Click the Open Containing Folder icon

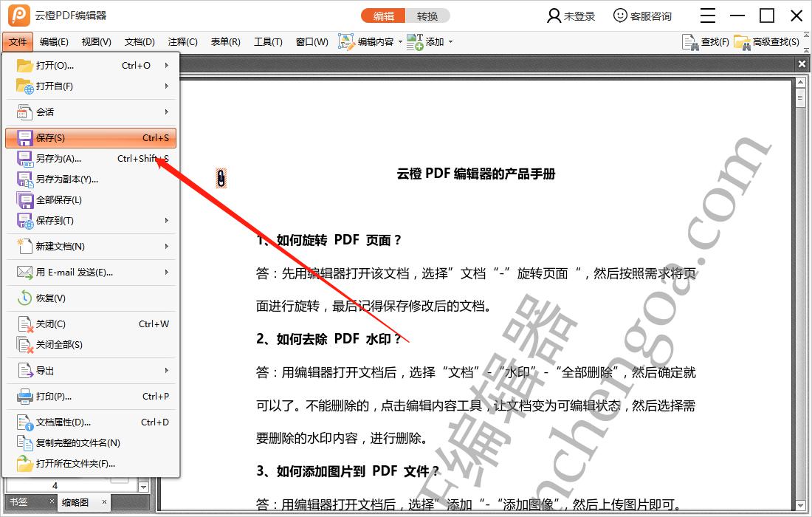click(24, 464)
